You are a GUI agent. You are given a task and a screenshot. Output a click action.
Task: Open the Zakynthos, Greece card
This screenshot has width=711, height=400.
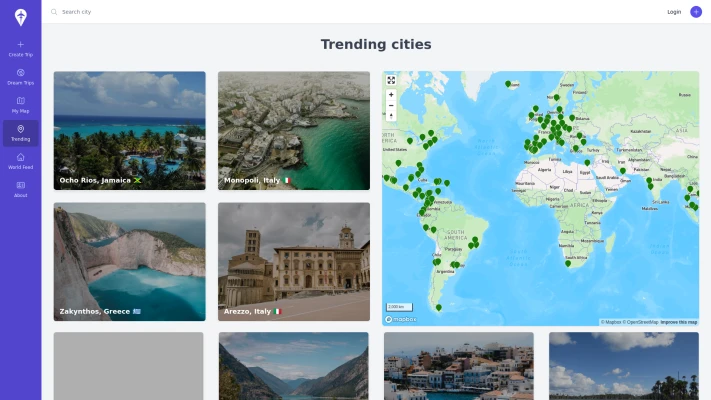tap(130, 262)
